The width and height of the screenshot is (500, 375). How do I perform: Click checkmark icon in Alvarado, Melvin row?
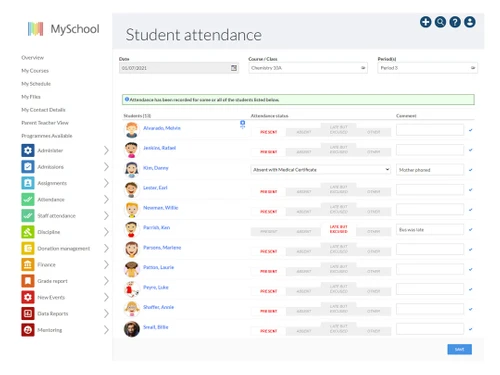[x=470, y=130]
